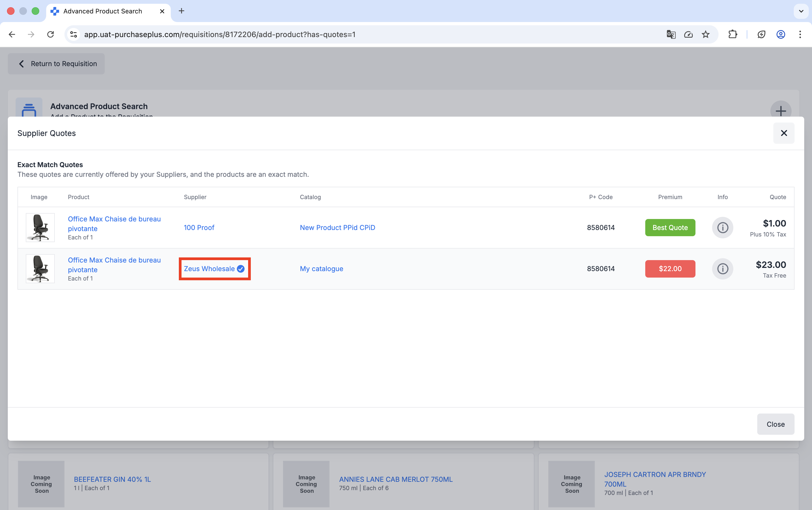Viewport: 812px width, 510px height.
Task: Expand the tab search dropdown arrow
Action: (801, 11)
